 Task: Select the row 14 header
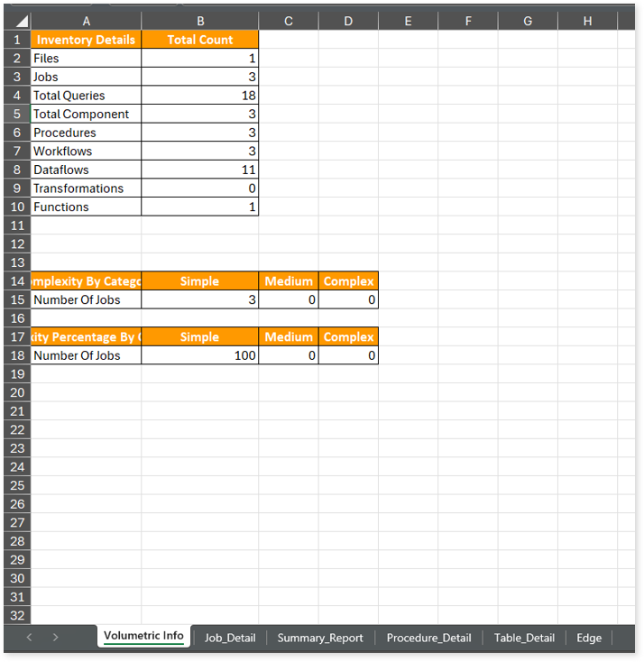point(16,281)
